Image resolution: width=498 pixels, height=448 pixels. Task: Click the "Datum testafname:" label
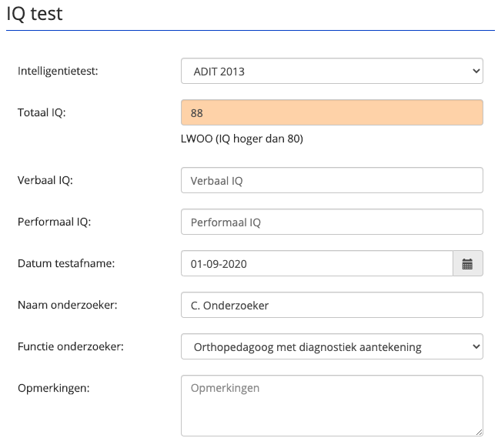pos(65,263)
